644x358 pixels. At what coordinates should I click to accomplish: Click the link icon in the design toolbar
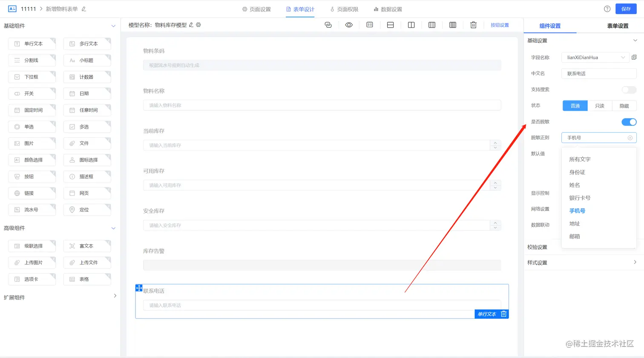(328, 25)
